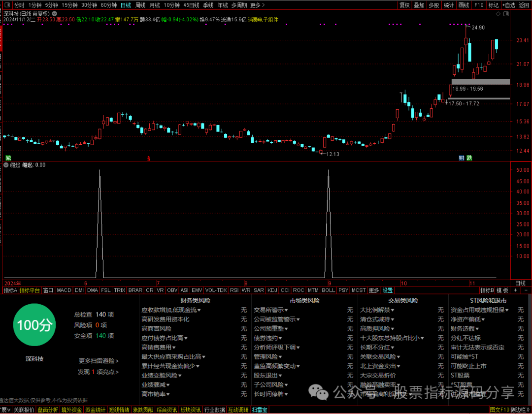Open 盘面分析 bottom tab
Screen dimensions: 532x414
(x=47, y=410)
